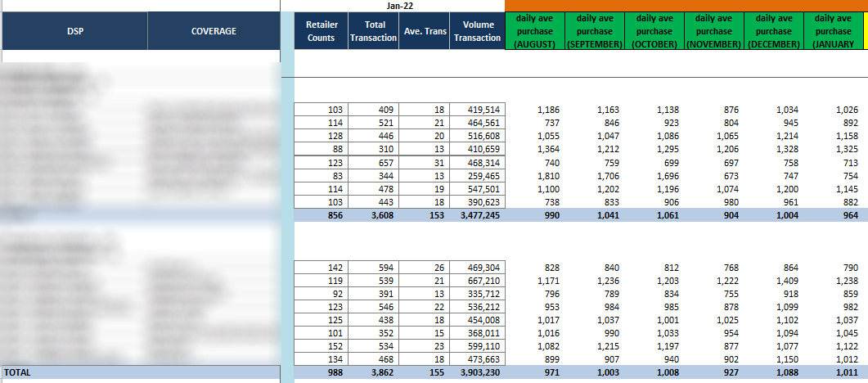Click volume transaction cell 390,623
868x383 pixels.
point(477,203)
